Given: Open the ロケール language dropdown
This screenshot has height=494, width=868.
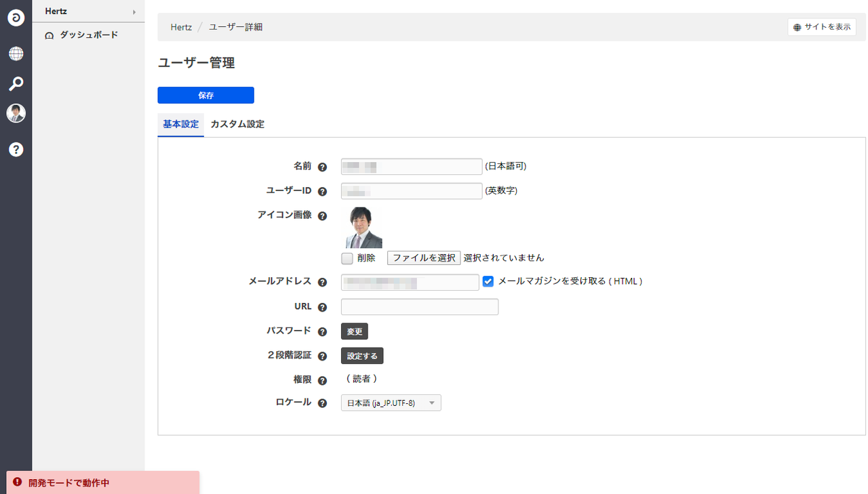Looking at the screenshot, I should pos(391,403).
